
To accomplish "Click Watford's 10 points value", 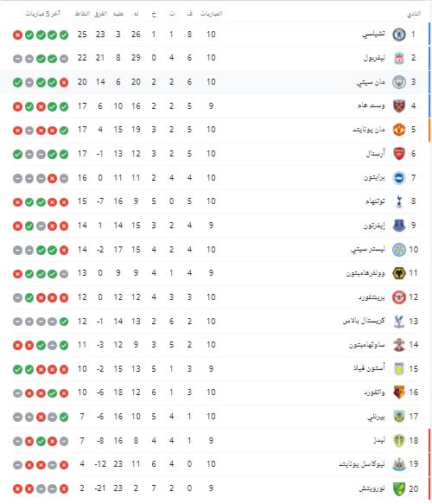I will point(82,392).
